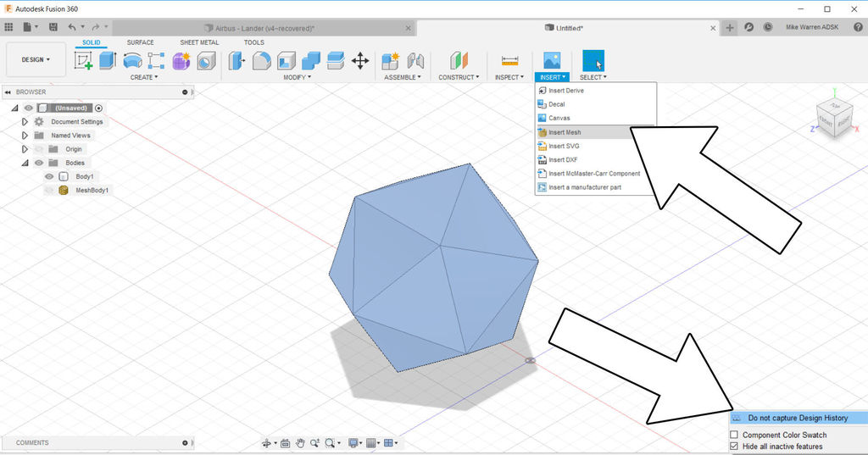Click the Undo arrow
Image resolution: width=868 pixels, height=455 pixels.
[x=72, y=26]
